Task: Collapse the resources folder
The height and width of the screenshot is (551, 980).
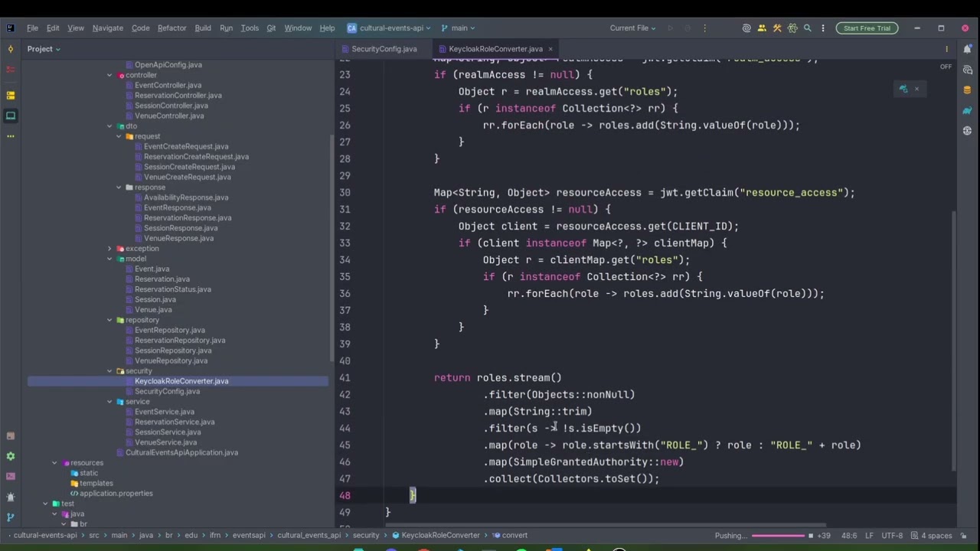Action: pyautogui.click(x=54, y=463)
